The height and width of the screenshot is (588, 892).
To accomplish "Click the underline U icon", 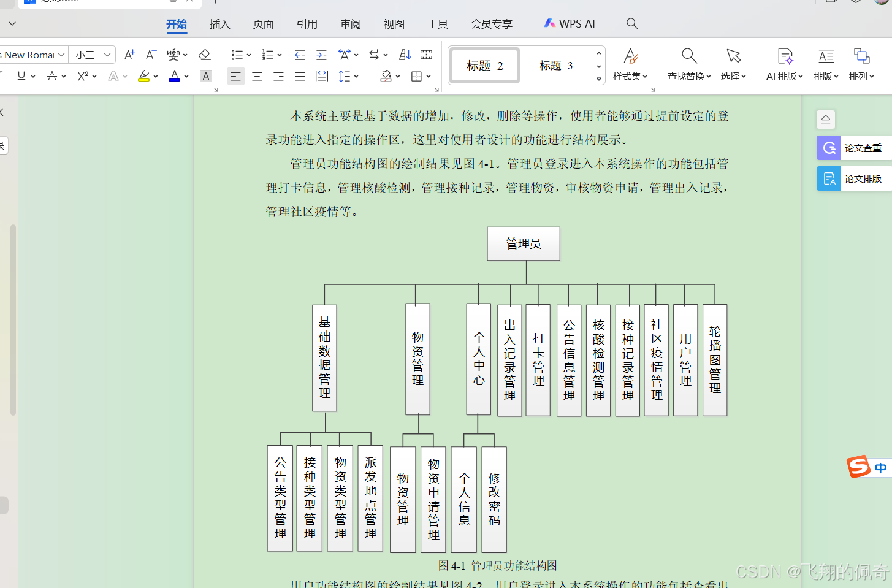I will [21, 75].
